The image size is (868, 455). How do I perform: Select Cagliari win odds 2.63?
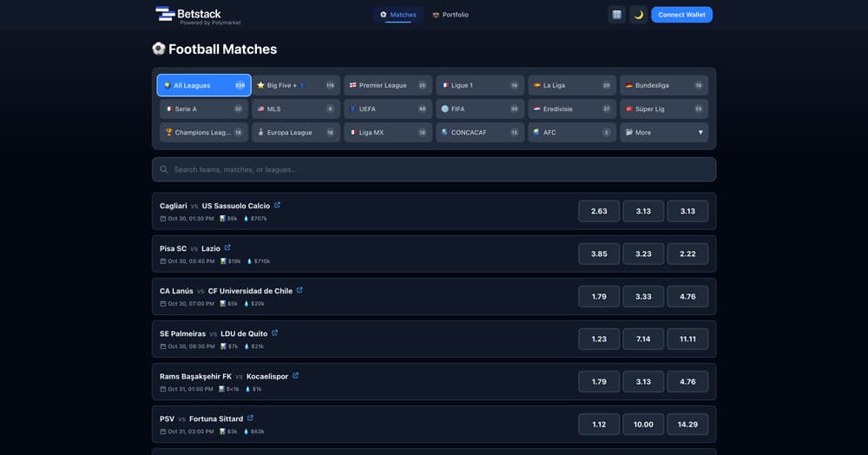coord(599,211)
